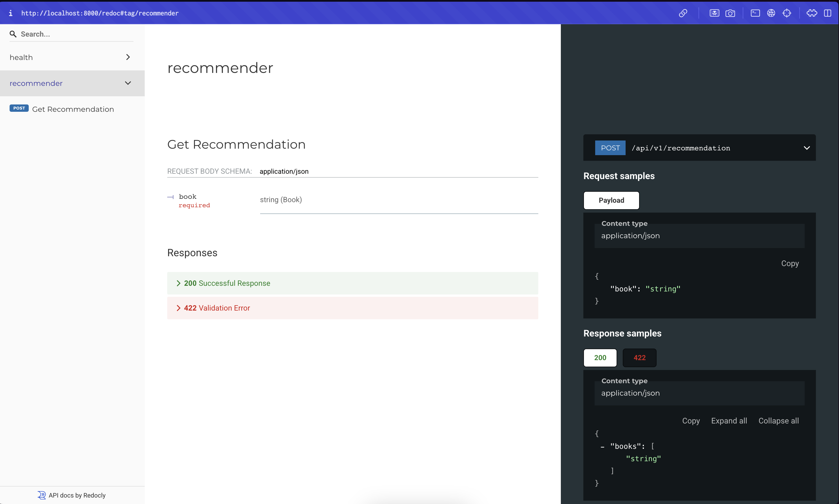The height and width of the screenshot is (504, 839).
Task: Activate the crosshair element picker icon
Action: pyautogui.click(x=787, y=13)
